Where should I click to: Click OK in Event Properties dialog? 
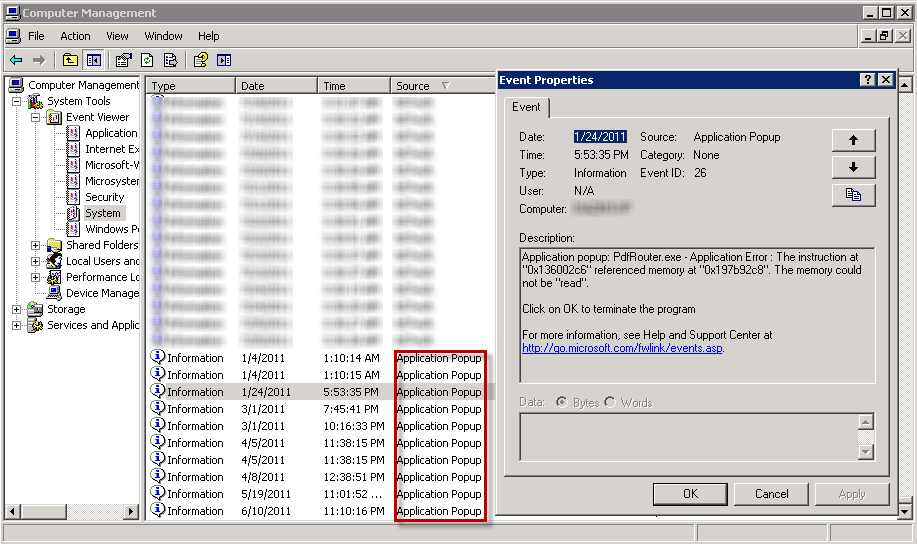click(690, 494)
